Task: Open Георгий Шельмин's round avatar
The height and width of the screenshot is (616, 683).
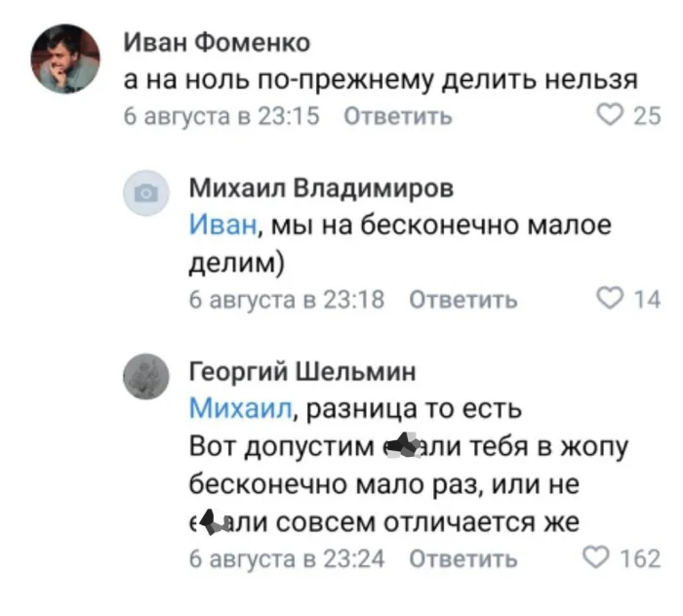Action: 146,375
